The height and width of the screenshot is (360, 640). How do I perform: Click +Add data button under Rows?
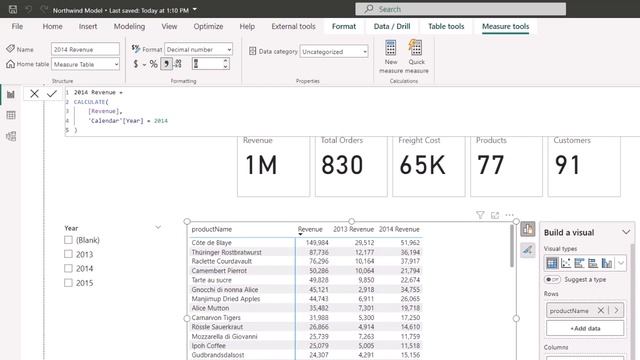pos(585,328)
